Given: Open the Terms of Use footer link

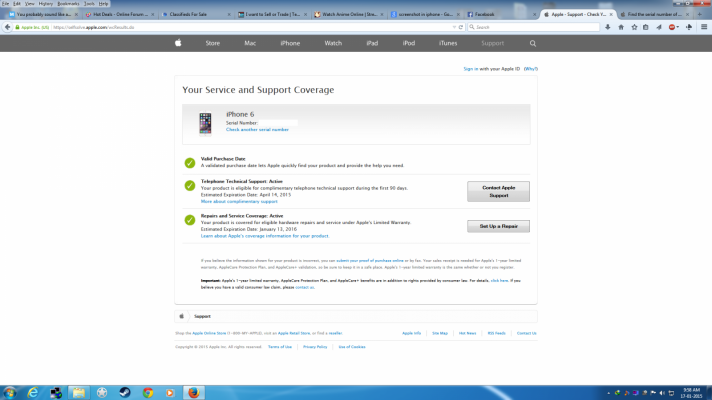Looking at the screenshot, I should pyautogui.click(x=280, y=347).
